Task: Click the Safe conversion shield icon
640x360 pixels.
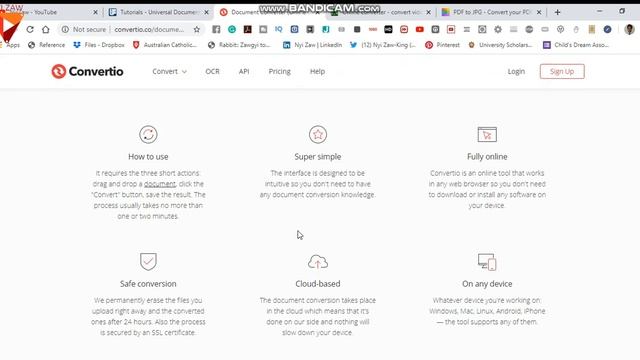Action: pyautogui.click(x=148, y=262)
